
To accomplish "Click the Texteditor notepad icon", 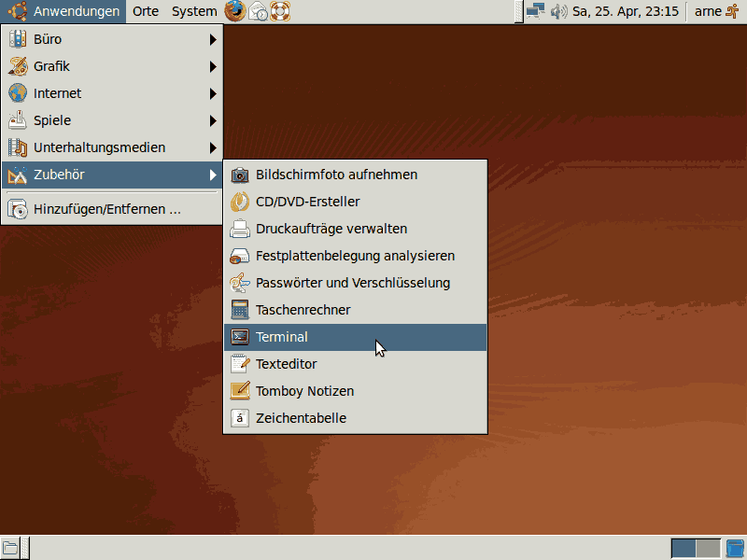I will click(x=240, y=364).
